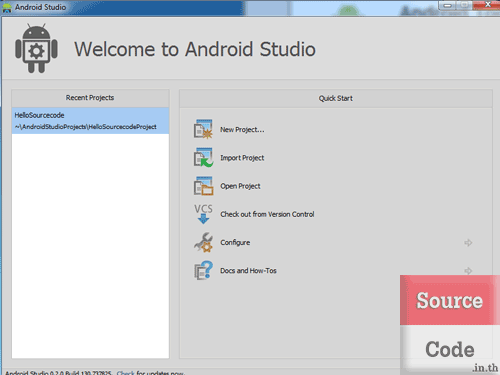Choose Import Project label
The image size is (500, 375).
tap(242, 158)
